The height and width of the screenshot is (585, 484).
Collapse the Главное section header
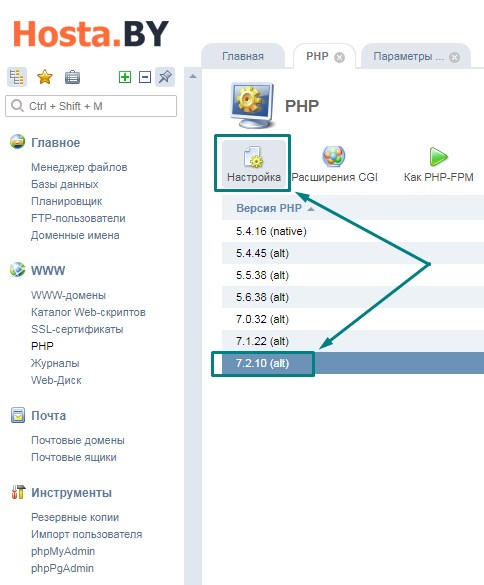(x=55, y=143)
